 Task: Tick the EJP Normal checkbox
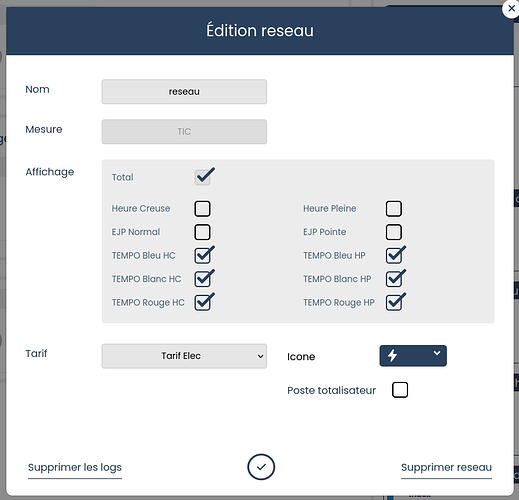tap(202, 232)
